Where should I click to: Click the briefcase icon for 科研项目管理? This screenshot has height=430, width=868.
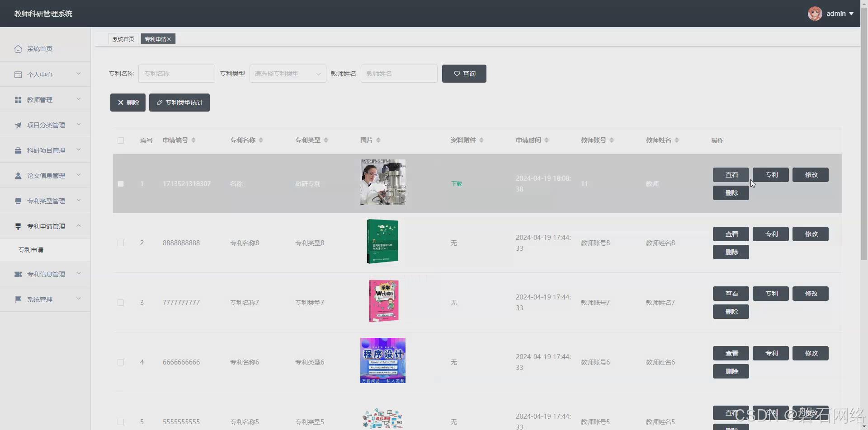pyautogui.click(x=18, y=150)
